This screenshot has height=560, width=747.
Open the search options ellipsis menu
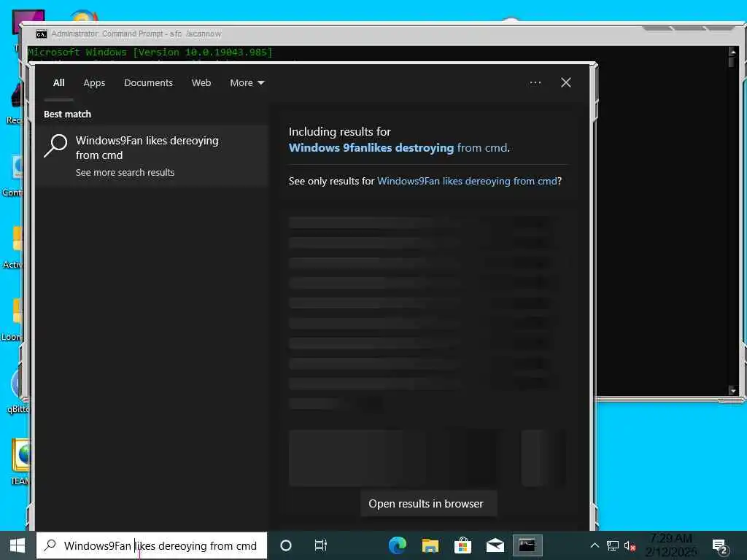535,82
